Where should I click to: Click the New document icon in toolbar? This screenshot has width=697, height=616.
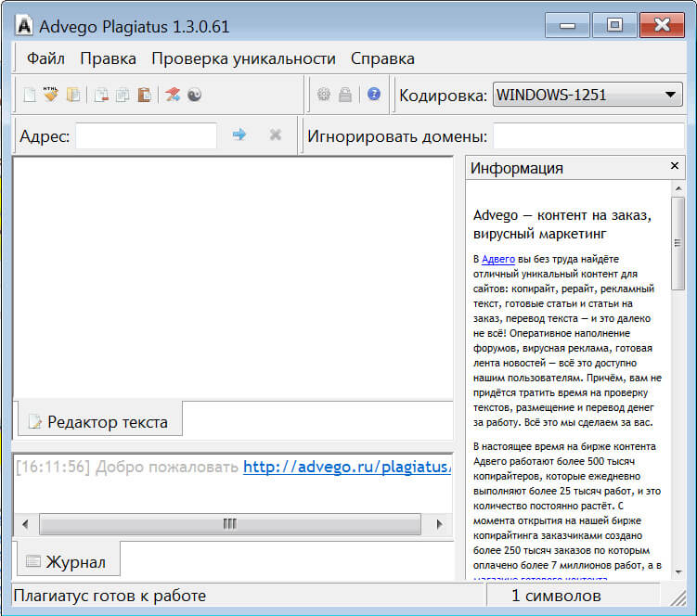30,95
